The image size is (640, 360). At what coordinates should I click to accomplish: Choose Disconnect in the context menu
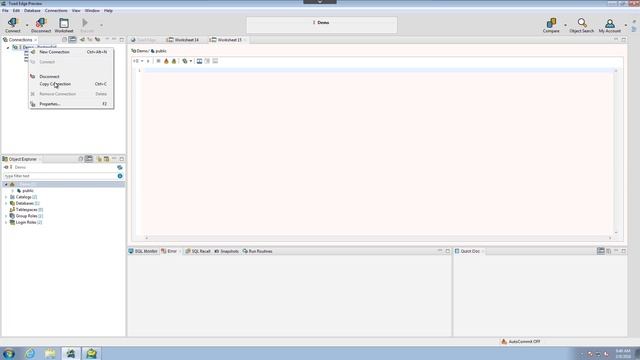[71, 76]
